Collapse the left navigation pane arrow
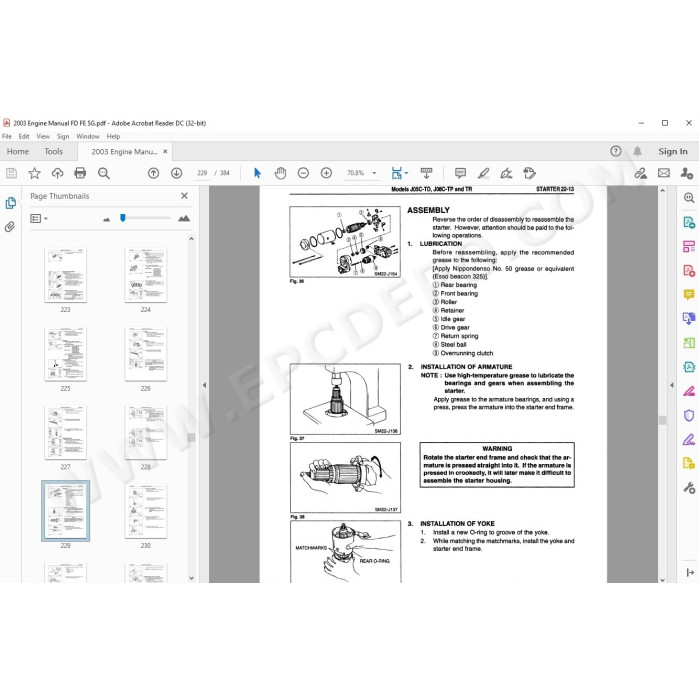The height and width of the screenshot is (700, 700). pyautogui.click(x=204, y=385)
